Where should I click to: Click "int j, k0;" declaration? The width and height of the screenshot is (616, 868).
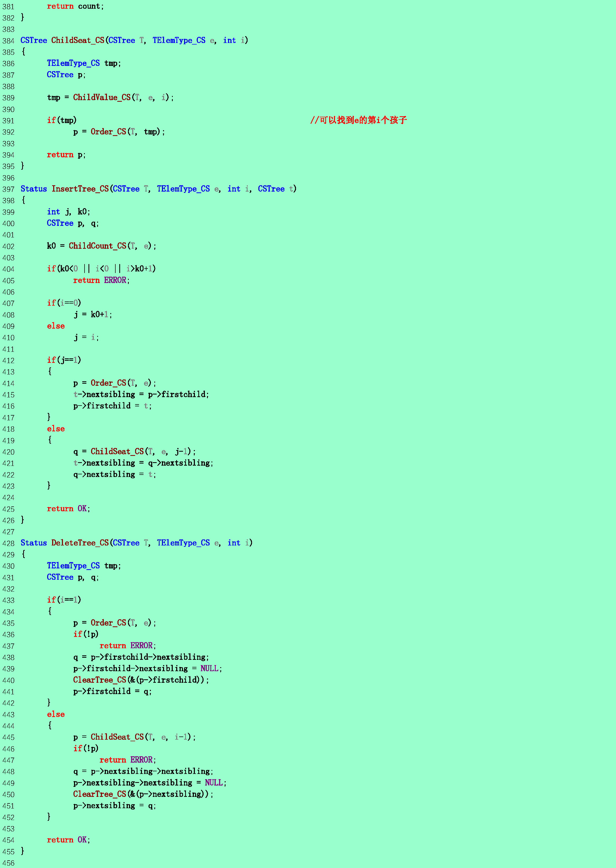point(69,212)
